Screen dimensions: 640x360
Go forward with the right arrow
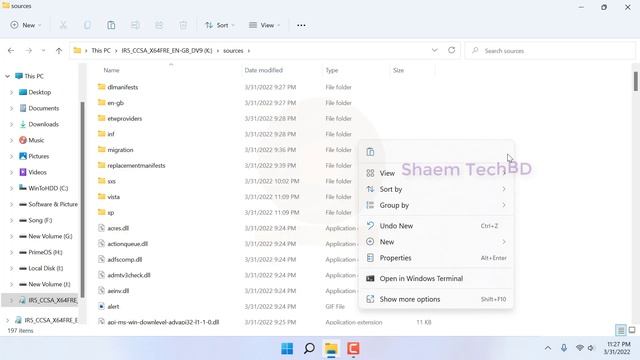[x=28, y=51]
